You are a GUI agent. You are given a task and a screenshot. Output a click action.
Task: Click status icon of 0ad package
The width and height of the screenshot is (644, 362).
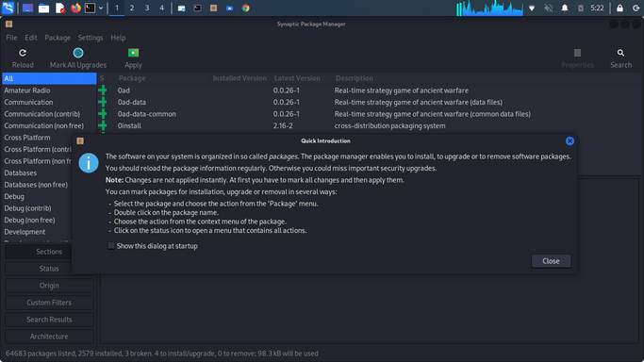(x=102, y=90)
